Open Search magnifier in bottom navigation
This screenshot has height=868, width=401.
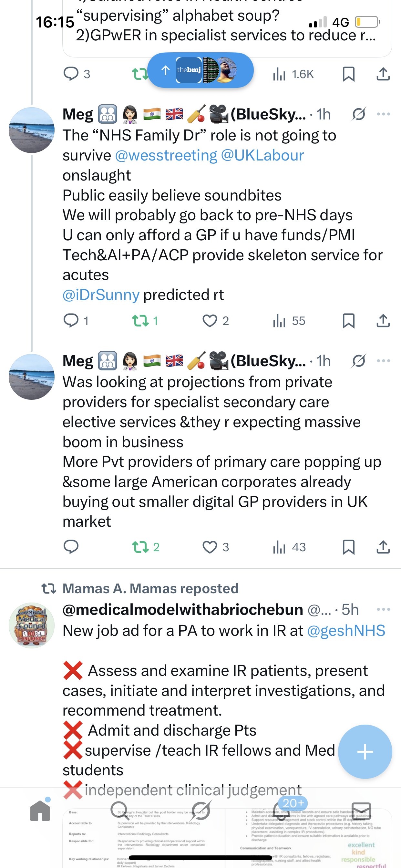tap(119, 810)
